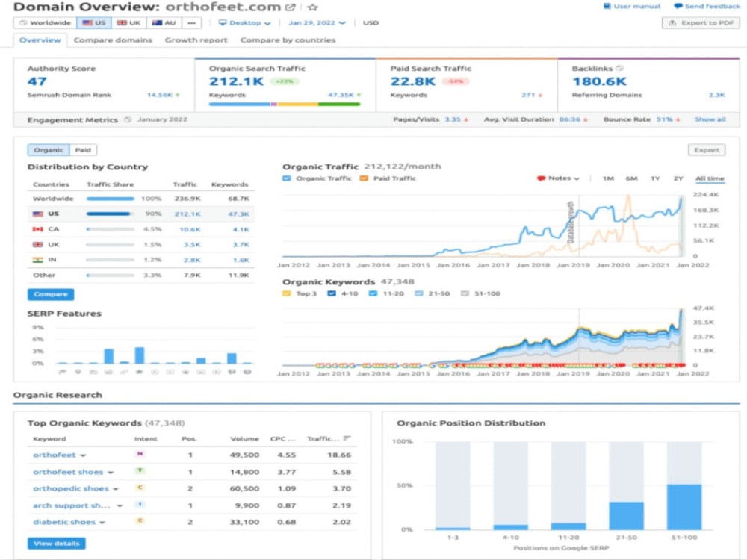
Task: Click Send feedback link
Action: tap(707, 6)
